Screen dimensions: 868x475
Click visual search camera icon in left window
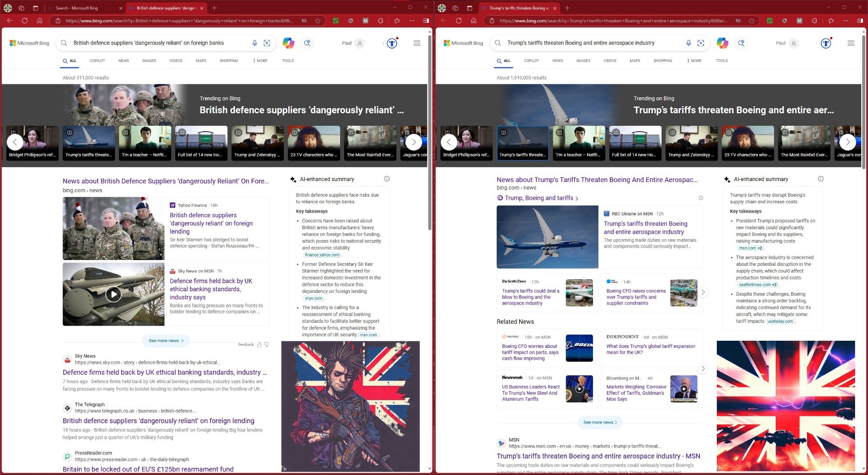pyautogui.click(x=267, y=43)
